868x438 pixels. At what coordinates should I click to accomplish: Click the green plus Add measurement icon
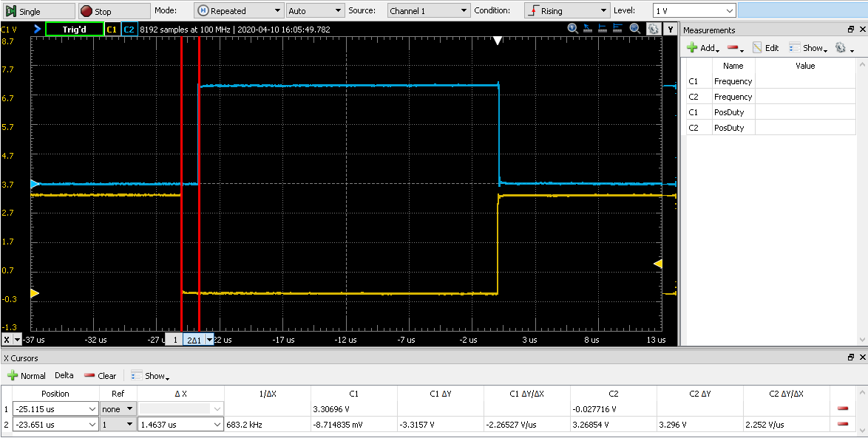(692, 47)
